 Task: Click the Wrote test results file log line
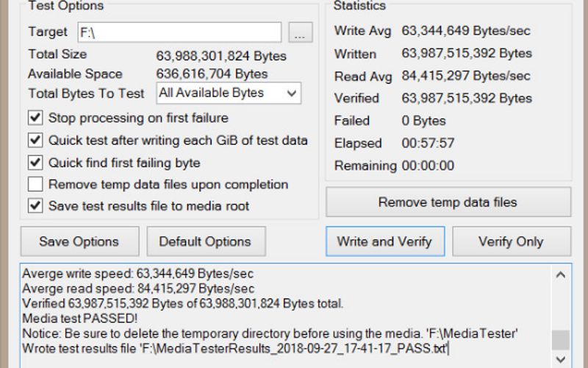coord(235,347)
